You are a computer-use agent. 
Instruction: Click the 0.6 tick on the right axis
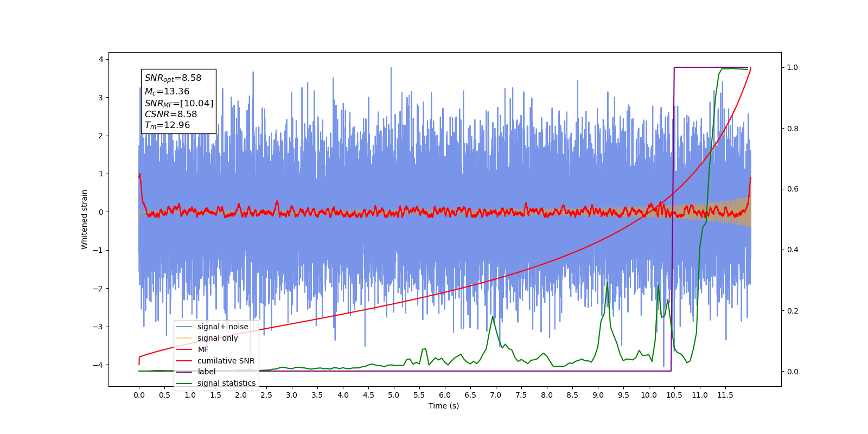pyautogui.click(x=793, y=189)
